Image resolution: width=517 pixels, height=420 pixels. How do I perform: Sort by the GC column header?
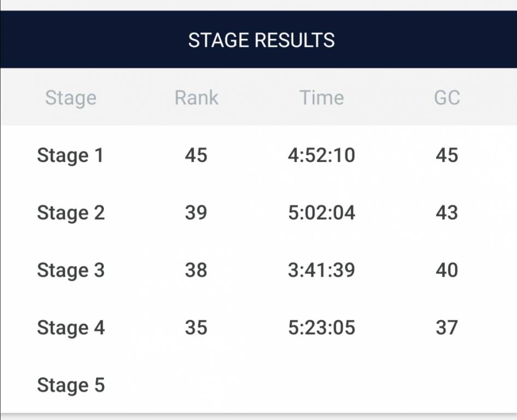click(447, 98)
